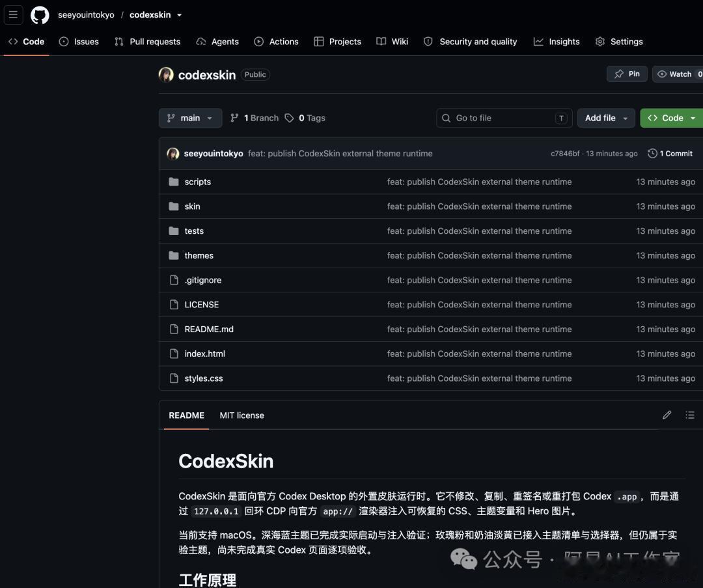Open seeyouintokyo owner profile link
The height and width of the screenshot is (588, 703).
point(86,15)
